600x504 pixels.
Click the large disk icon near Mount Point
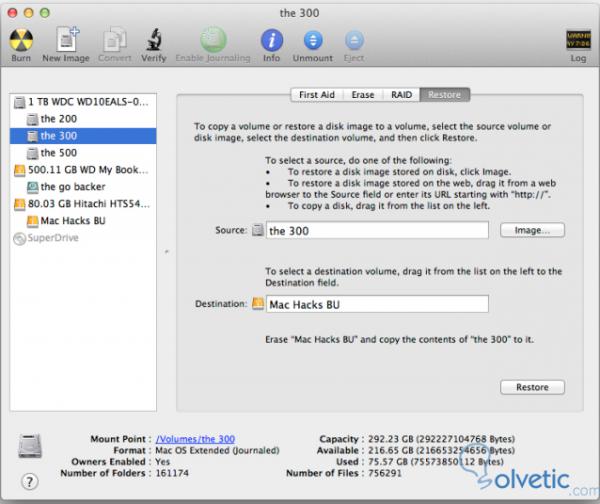(x=30, y=446)
